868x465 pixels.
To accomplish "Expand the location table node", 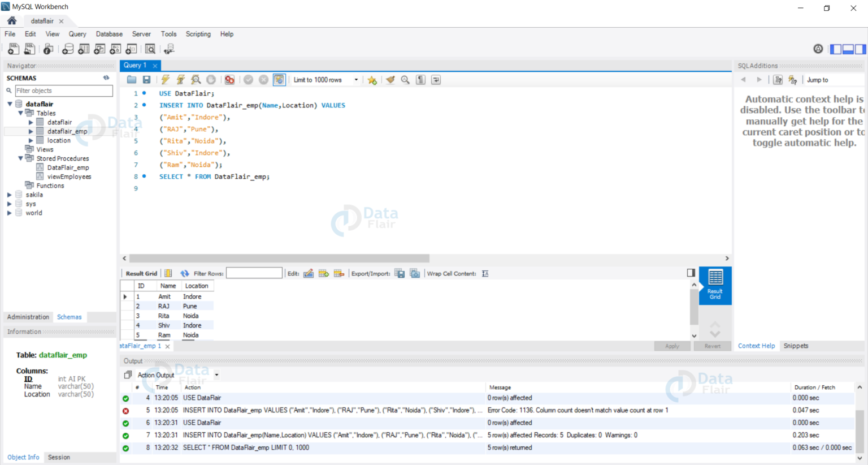I will (31, 140).
